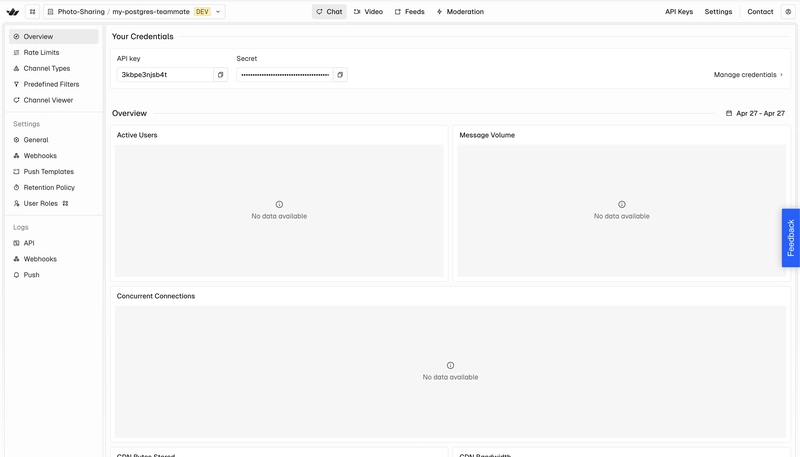
Task: Switch to the Video tab
Action: pos(368,12)
